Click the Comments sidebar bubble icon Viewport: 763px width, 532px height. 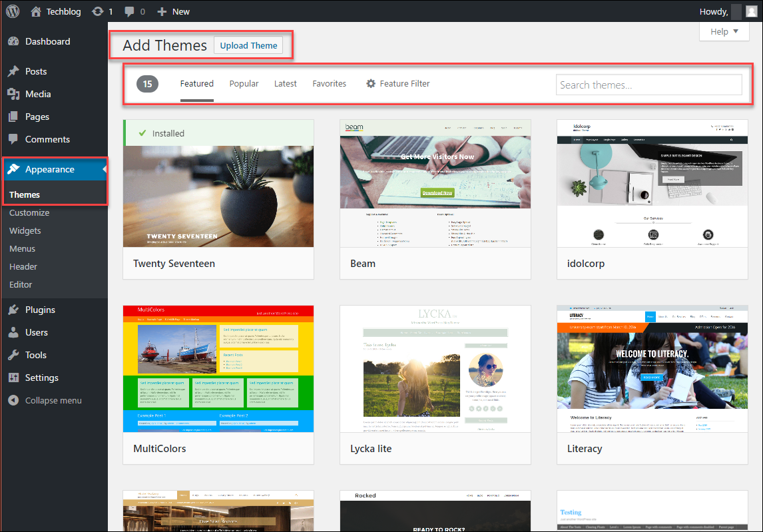(x=13, y=139)
